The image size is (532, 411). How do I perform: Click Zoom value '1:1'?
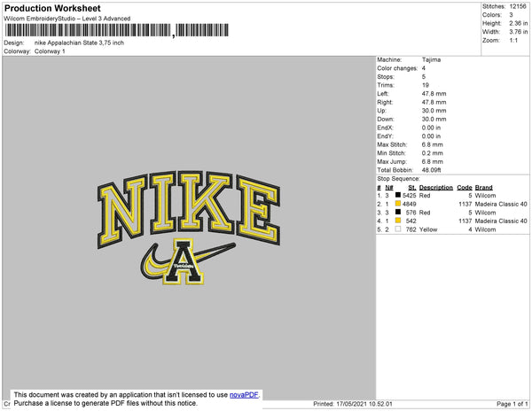point(513,41)
